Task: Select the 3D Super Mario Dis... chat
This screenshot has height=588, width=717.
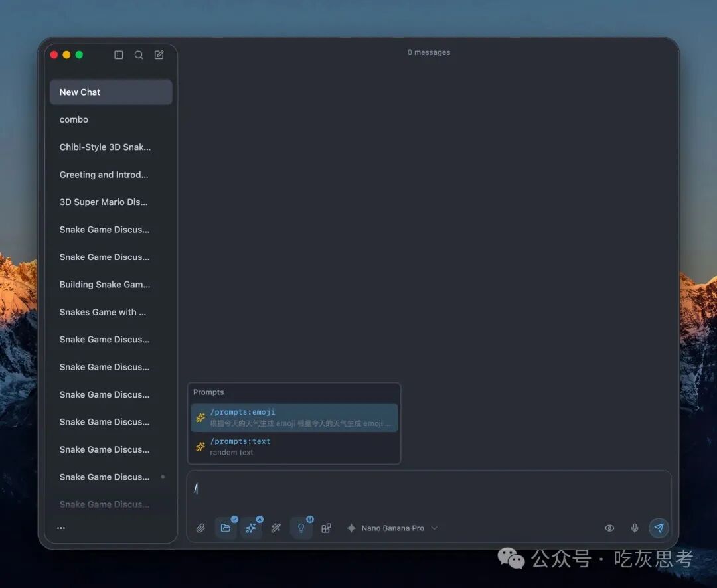Action: (111, 202)
